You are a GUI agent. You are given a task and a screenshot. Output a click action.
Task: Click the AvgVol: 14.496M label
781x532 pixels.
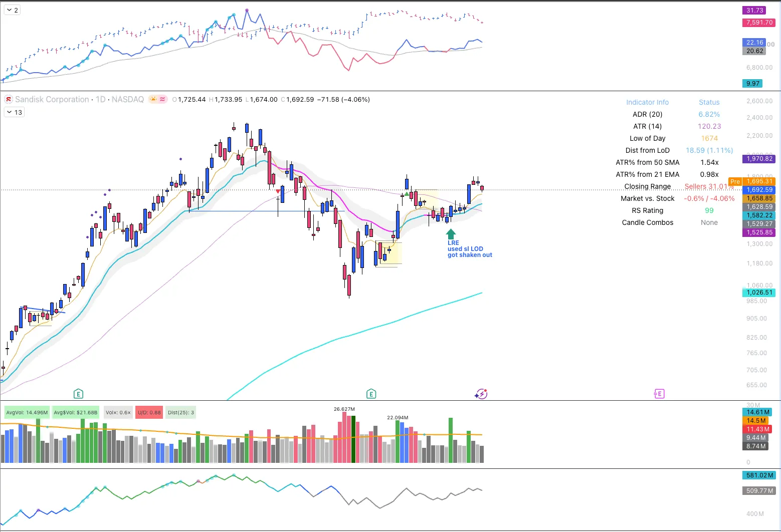coord(27,413)
